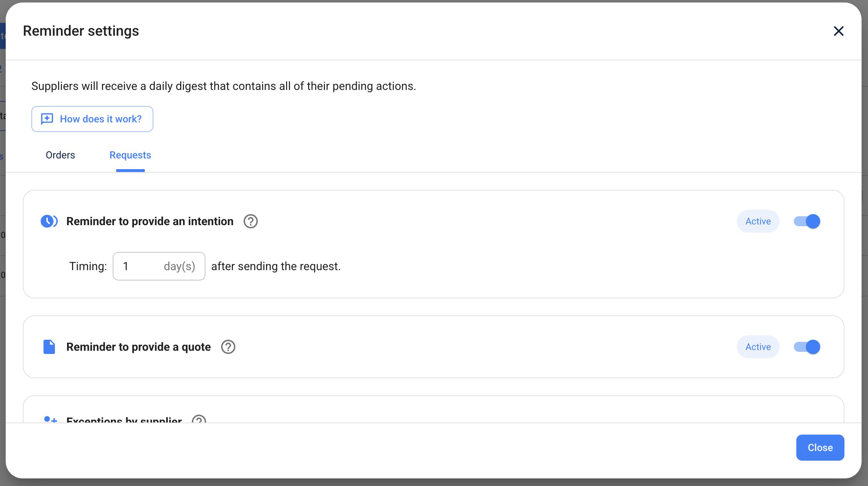
Task: Click the day(s) unit label in Timing field
Action: point(179,266)
